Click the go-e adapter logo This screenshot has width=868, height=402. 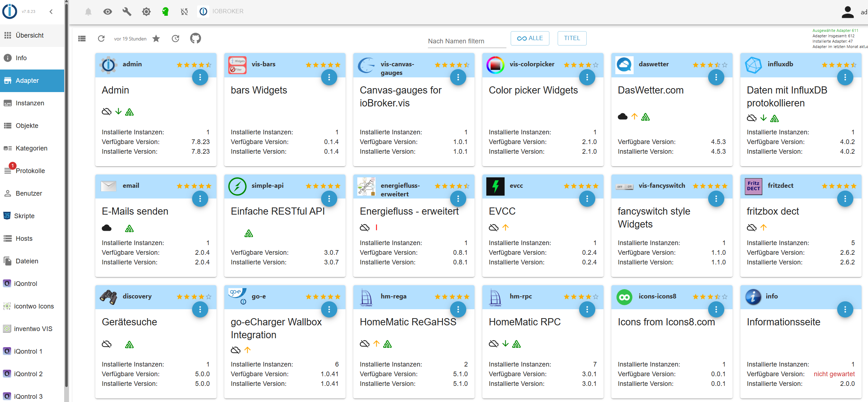(x=237, y=297)
